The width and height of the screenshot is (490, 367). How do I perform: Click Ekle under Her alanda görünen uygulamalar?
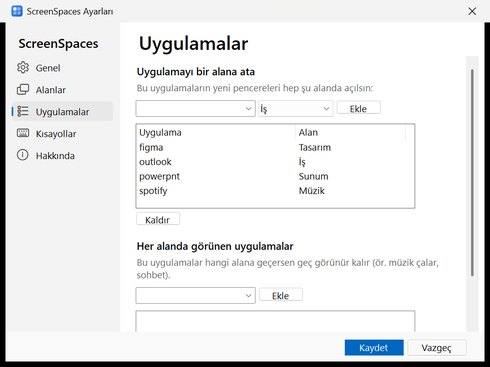coord(281,295)
